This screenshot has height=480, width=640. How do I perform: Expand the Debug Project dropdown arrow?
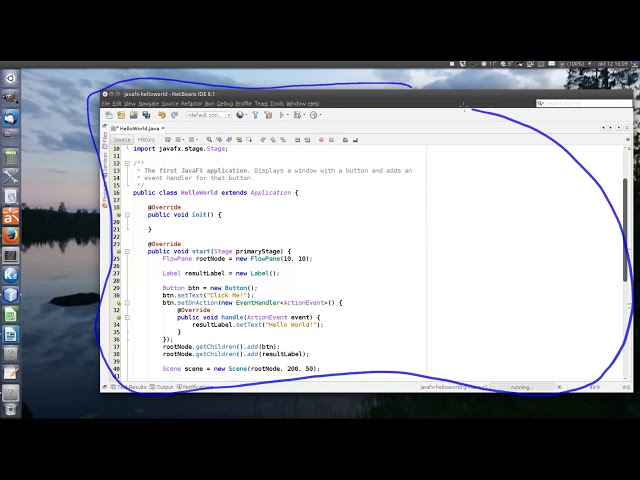pyautogui.click(x=304, y=115)
